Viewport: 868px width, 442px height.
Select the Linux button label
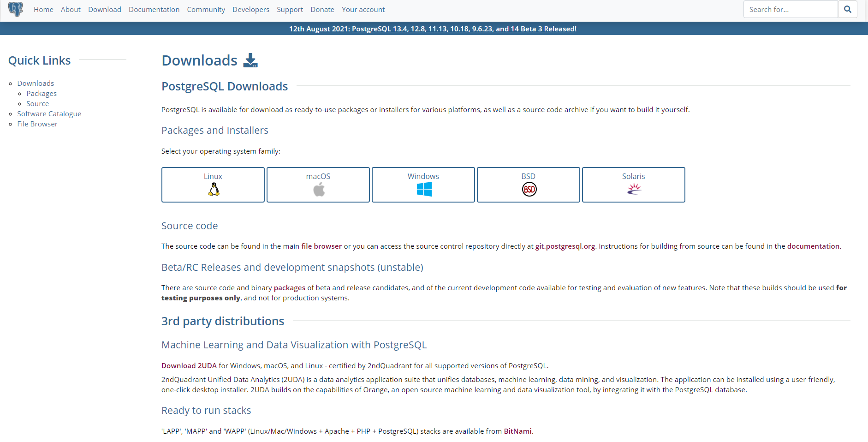(213, 176)
